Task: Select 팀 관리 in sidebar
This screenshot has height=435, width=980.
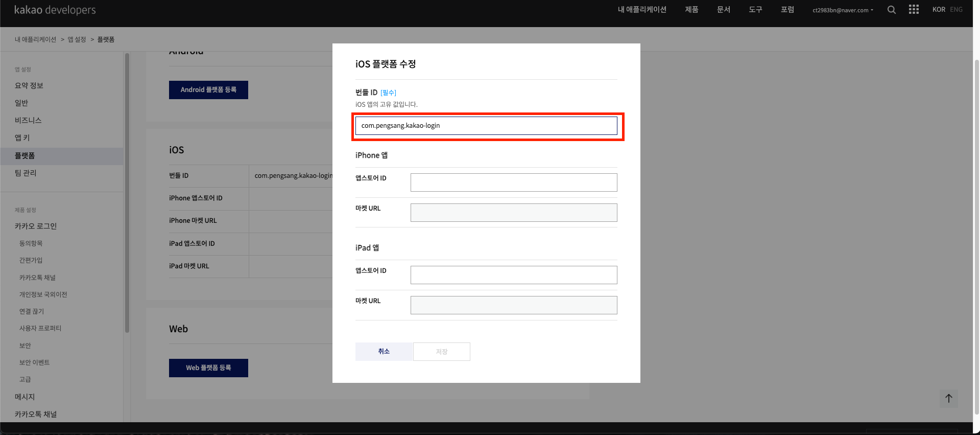Action: tap(26, 173)
